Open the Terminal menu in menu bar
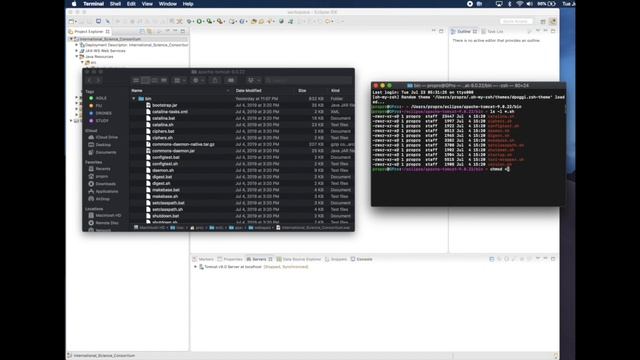Screen dimensions: 640x360 click(x=93, y=4)
